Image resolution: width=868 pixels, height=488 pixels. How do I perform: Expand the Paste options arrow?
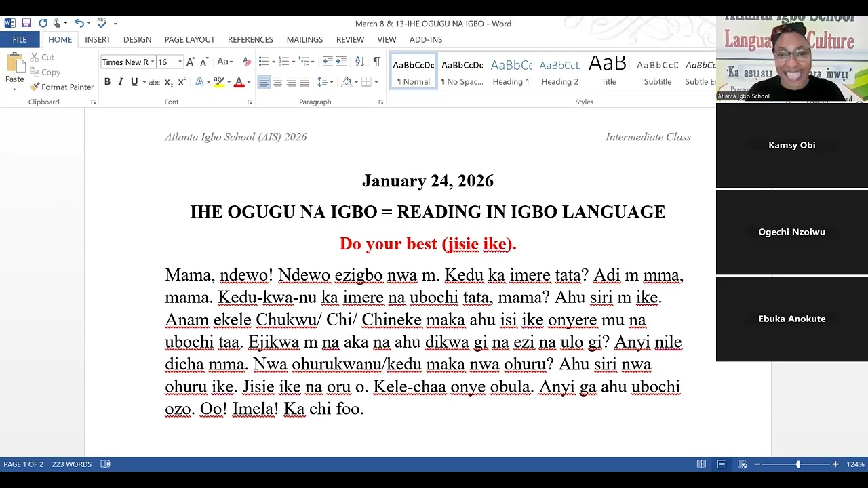click(x=14, y=89)
